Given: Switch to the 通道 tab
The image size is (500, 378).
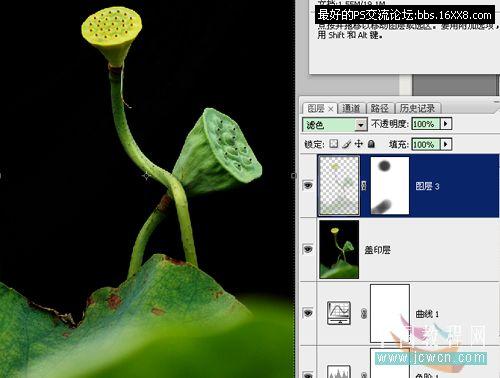Looking at the screenshot, I should click(x=351, y=108).
